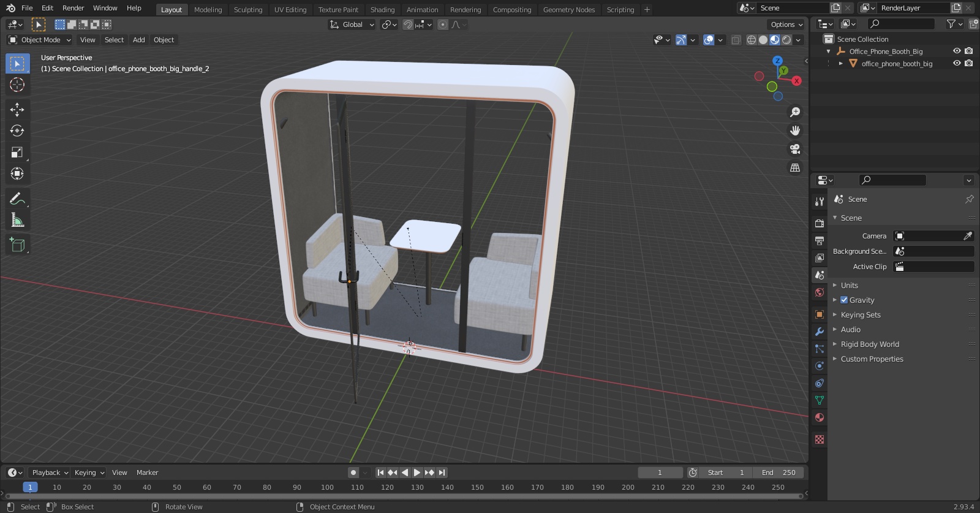Open the Output properties tab

pyautogui.click(x=819, y=241)
